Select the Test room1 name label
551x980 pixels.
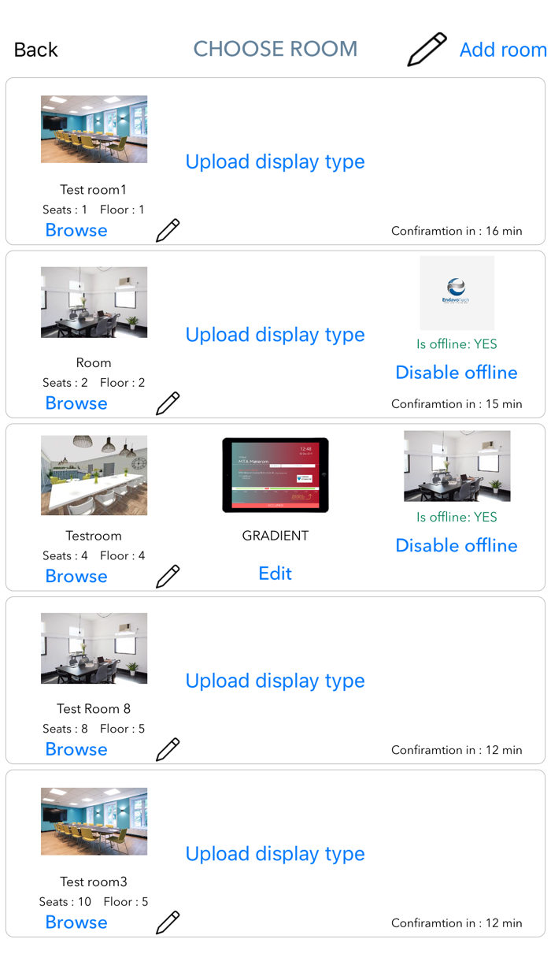(x=94, y=190)
